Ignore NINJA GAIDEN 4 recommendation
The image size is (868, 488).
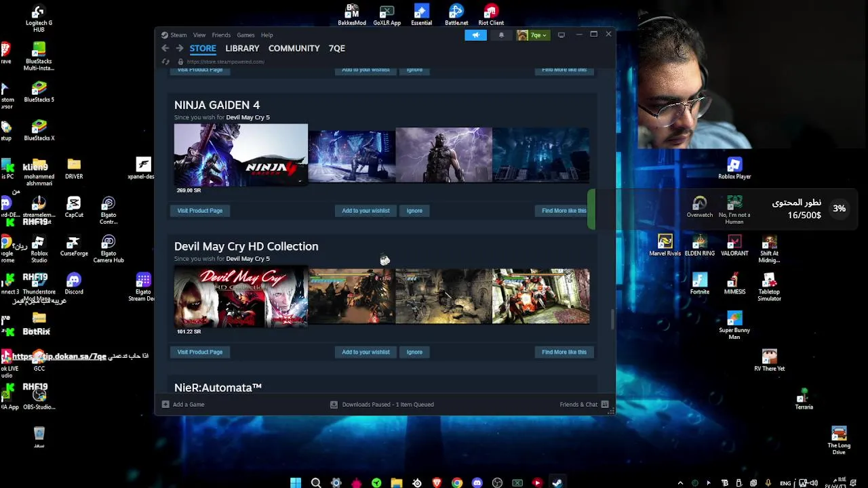(x=414, y=211)
